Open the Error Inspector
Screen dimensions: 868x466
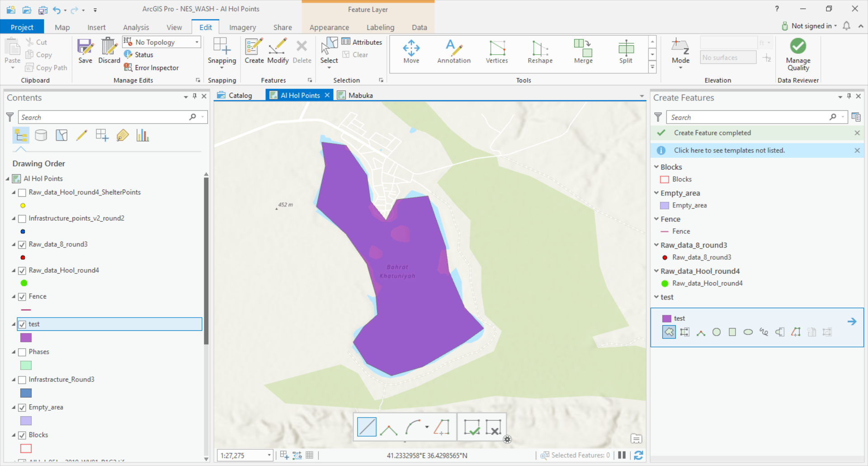tap(151, 67)
